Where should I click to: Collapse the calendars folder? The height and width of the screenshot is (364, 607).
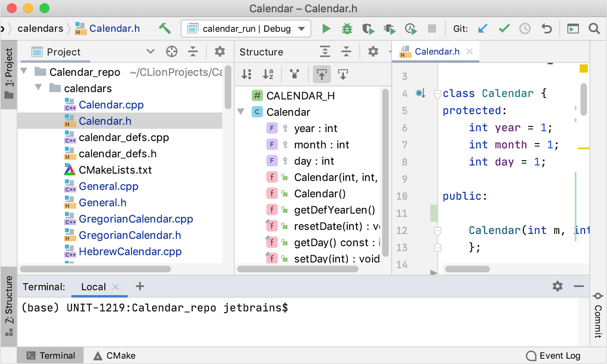tap(39, 88)
